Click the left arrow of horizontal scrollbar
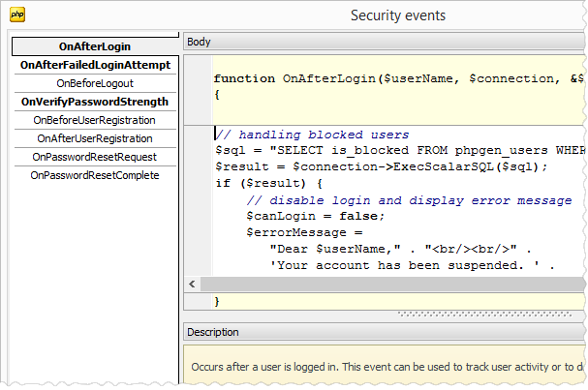 coord(192,284)
